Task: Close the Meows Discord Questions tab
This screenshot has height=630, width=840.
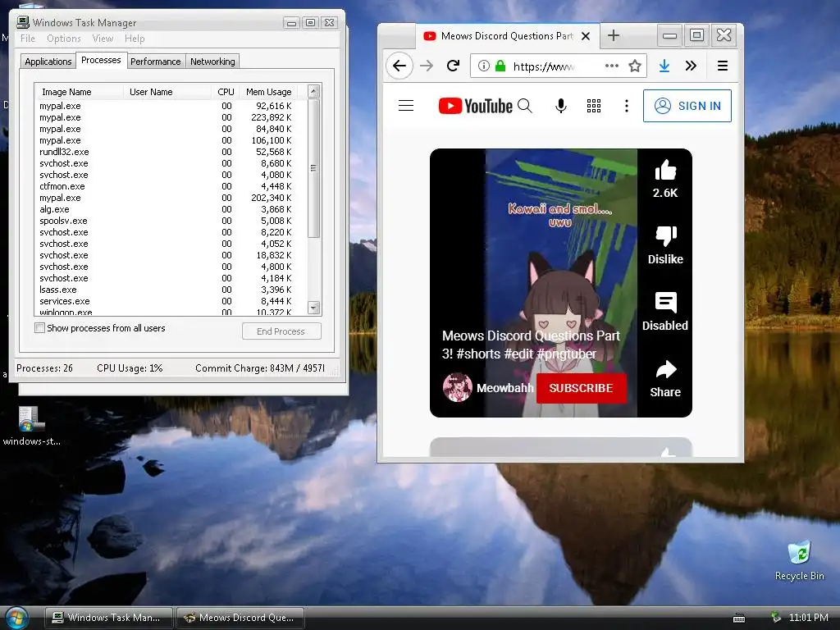Action: pos(586,36)
